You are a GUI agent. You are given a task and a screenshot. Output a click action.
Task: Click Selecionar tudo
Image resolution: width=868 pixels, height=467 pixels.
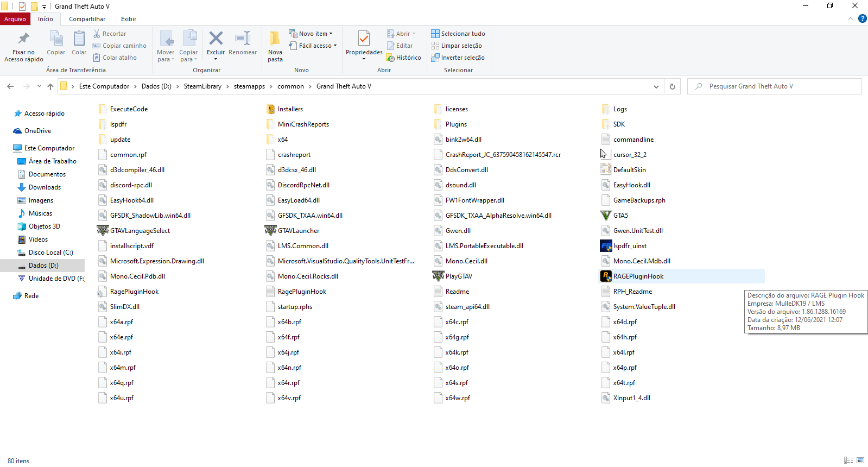458,34
